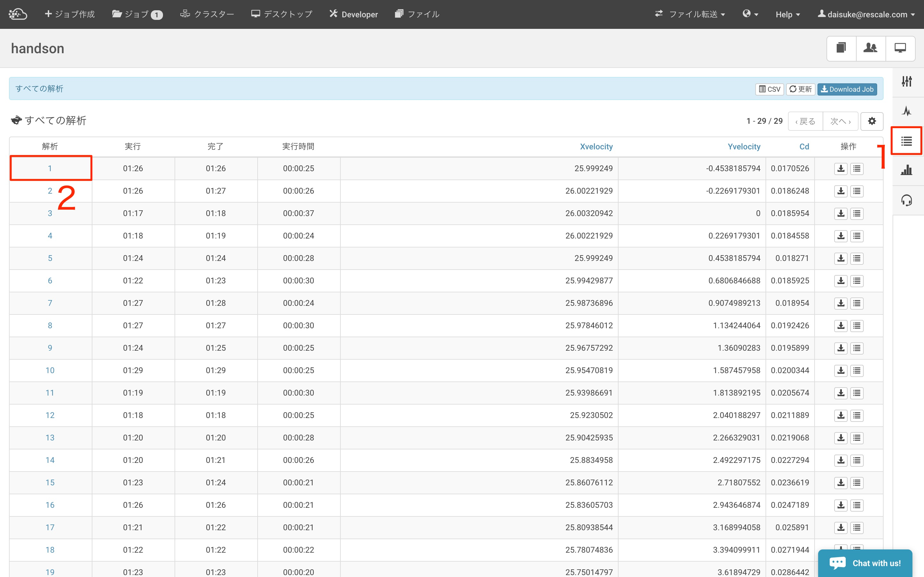The width and height of the screenshot is (924, 577).
Task: Open the sliders settings sidebar icon
Action: [x=906, y=81]
